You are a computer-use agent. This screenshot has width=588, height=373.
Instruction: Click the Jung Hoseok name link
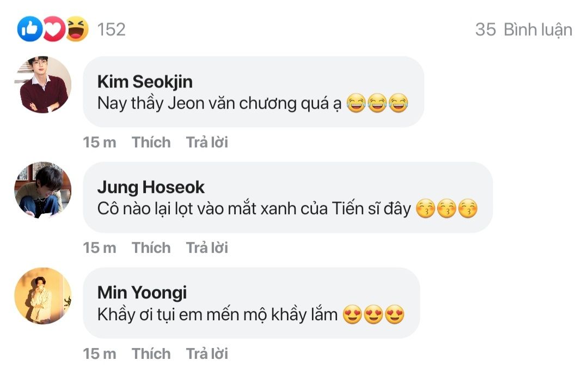(x=151, y=187)
